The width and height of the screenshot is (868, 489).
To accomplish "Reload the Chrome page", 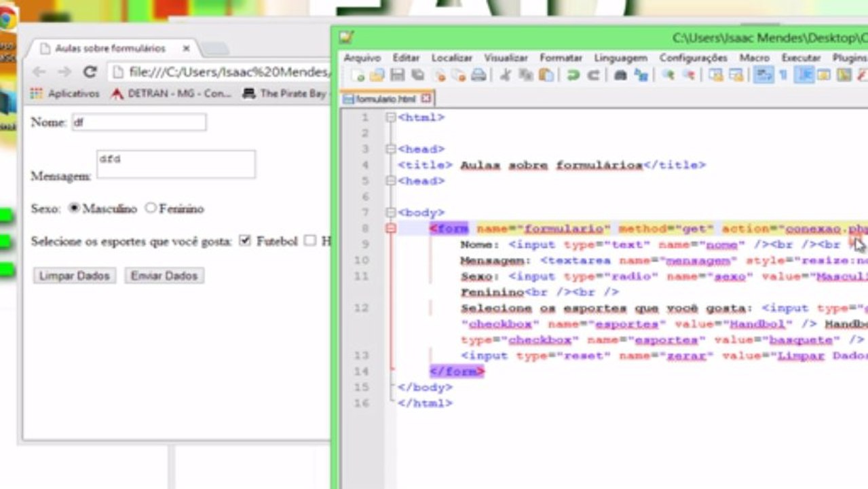I will click(90, 72).
